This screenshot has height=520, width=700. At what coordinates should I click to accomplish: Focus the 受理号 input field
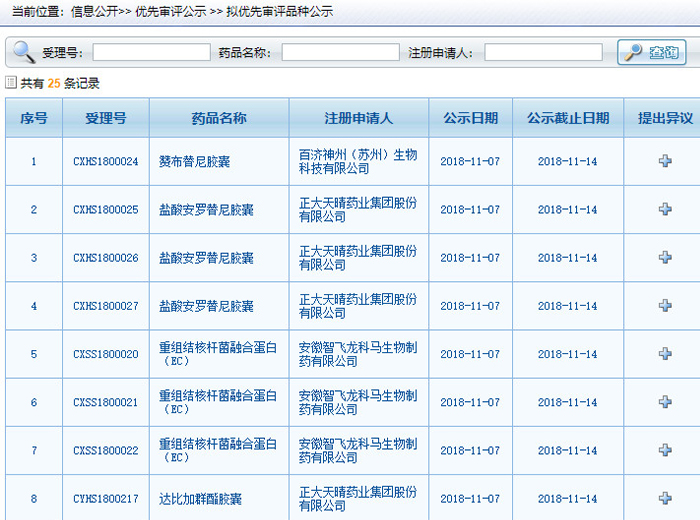click(151, 52)
